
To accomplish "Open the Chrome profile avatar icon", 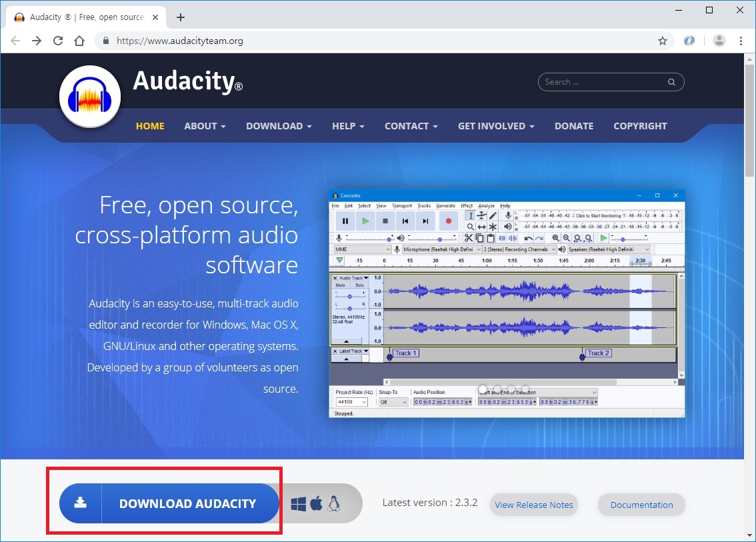I will [x=719, y=41].
